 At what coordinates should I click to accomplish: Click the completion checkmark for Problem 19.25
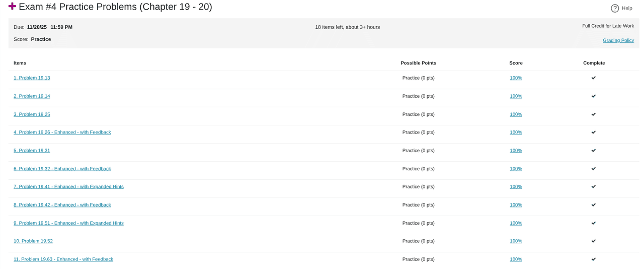[594, 114]
